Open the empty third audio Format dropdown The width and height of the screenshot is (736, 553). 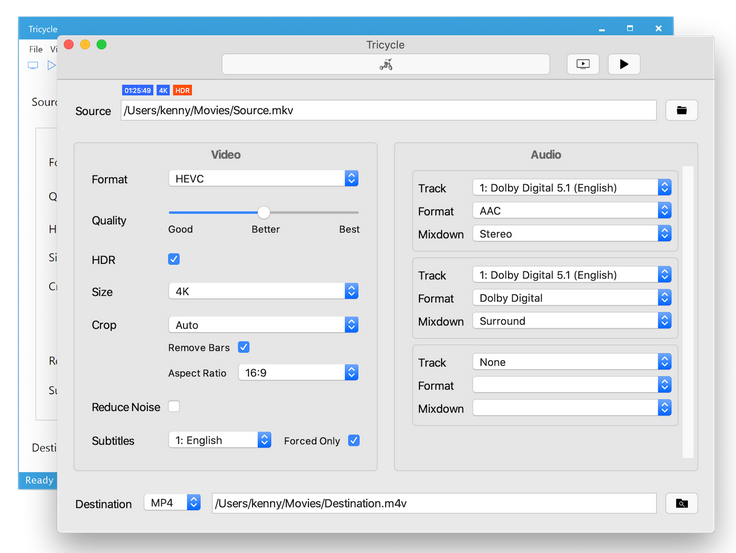tap(572, 385)
